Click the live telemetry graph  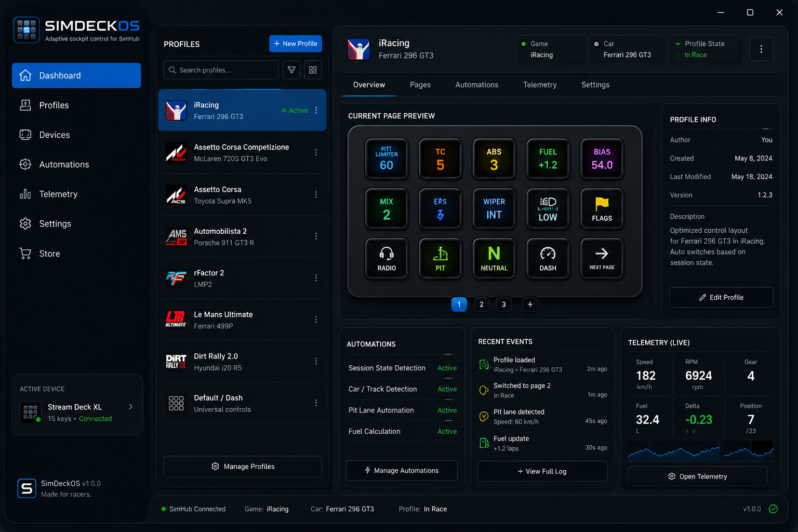pos(700,451)
